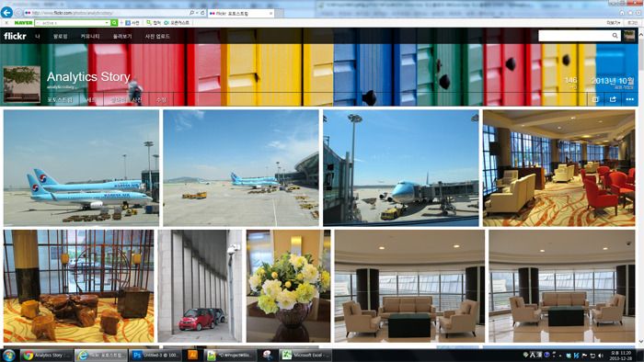Click the browser home icon

(622, 13)
